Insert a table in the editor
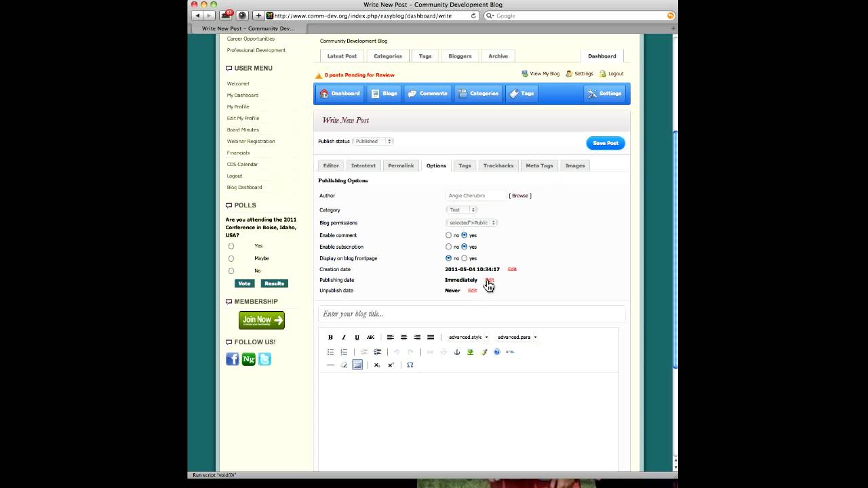The height and width of the screenshot is (488, 868). (x=357, y=365)
